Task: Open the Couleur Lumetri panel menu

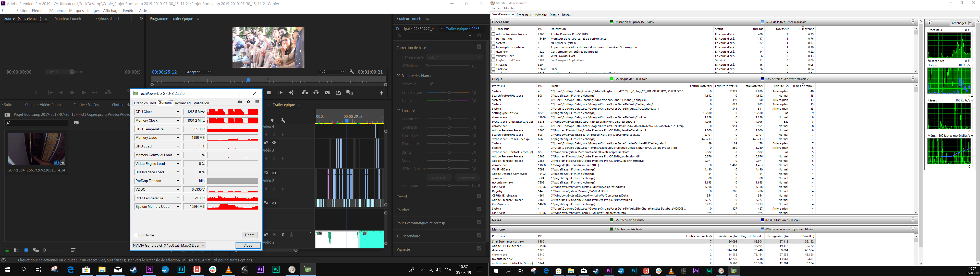Action: click(427, 19)
